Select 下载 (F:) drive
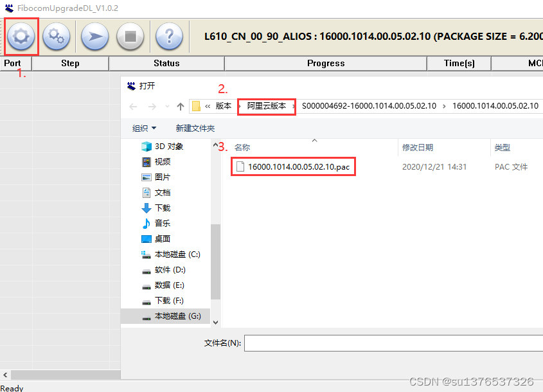Viewport: 543px width, 392px height. (163, 301)
